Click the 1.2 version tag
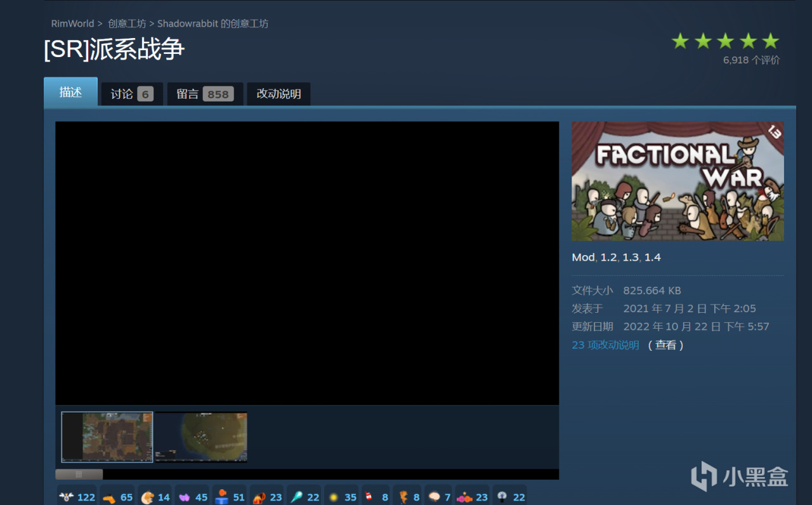The height and width of the screenshot is (505, 812). click(608, 258)
